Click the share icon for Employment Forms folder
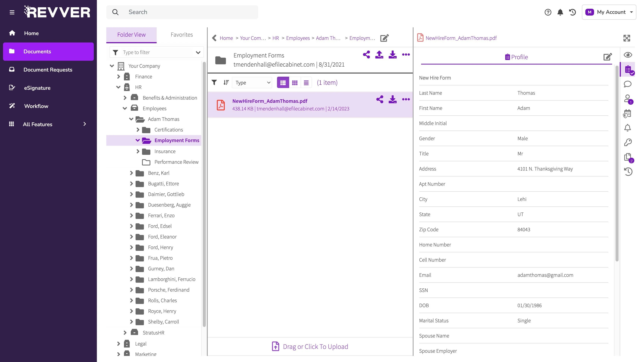Screen dimensions: 644x362 coord(366,54)
